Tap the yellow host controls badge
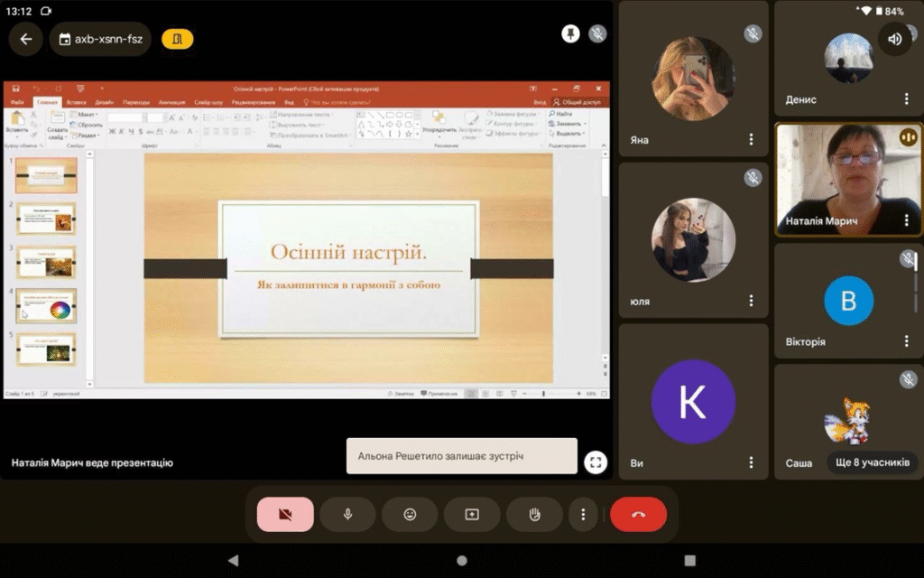The height and width of the screenshot is (578, 924). click(177, 39)
